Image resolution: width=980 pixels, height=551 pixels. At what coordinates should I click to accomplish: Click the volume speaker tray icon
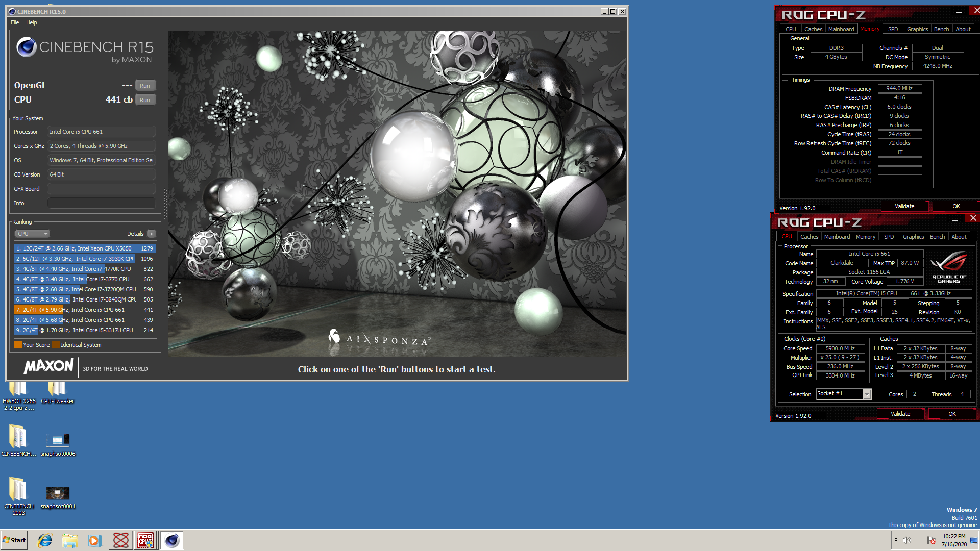907,540
